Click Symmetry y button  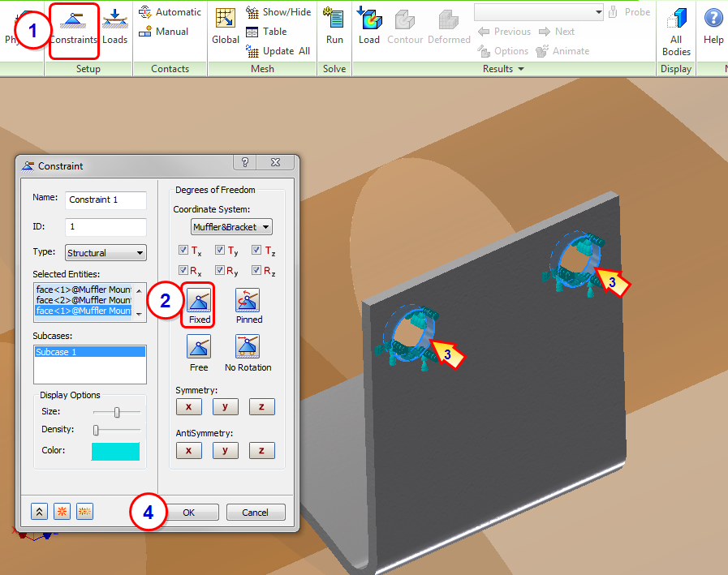[x=225, y=406]
